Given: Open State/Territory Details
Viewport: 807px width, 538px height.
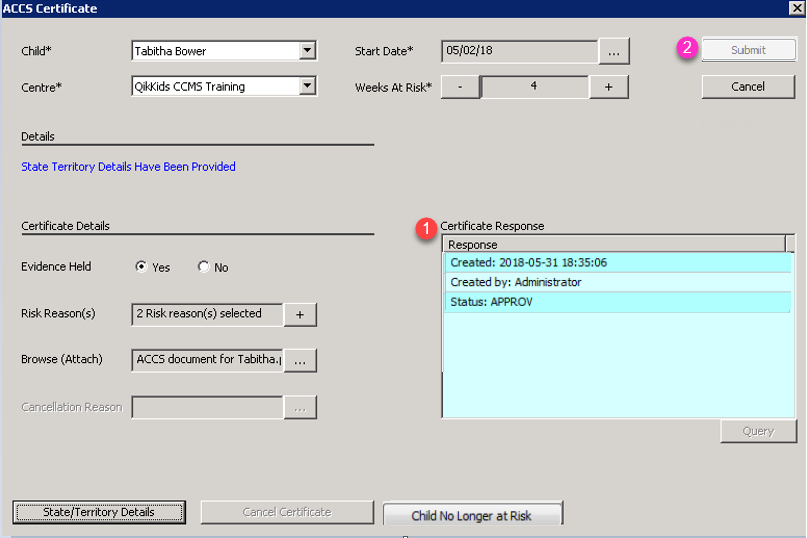Looking at the screenshot, I should click(x=99, y=512).
